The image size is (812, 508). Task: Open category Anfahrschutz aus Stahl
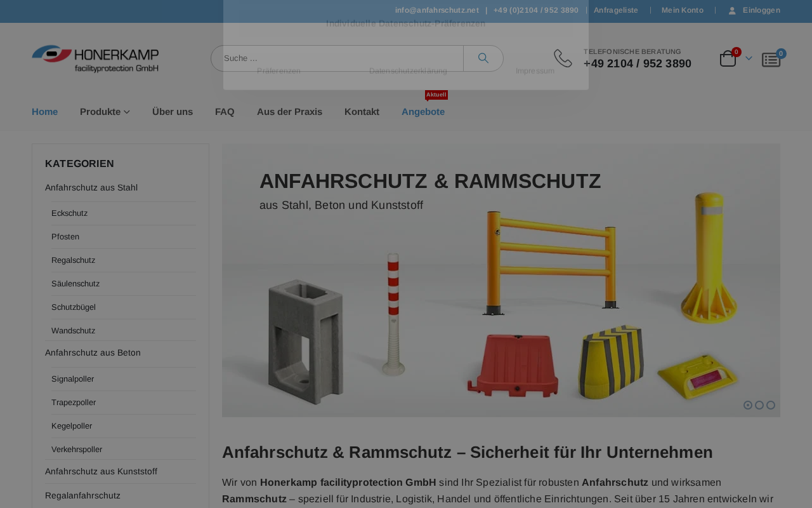click(x=91, y=187)
